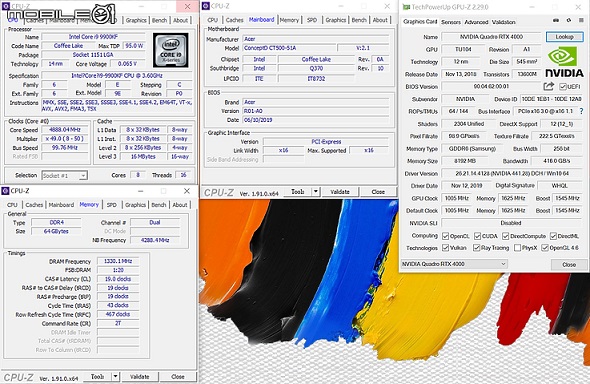Click the memory size value '64 GBytes'
This screenshot has height=384, width=590.
click(x=56, y=231)
